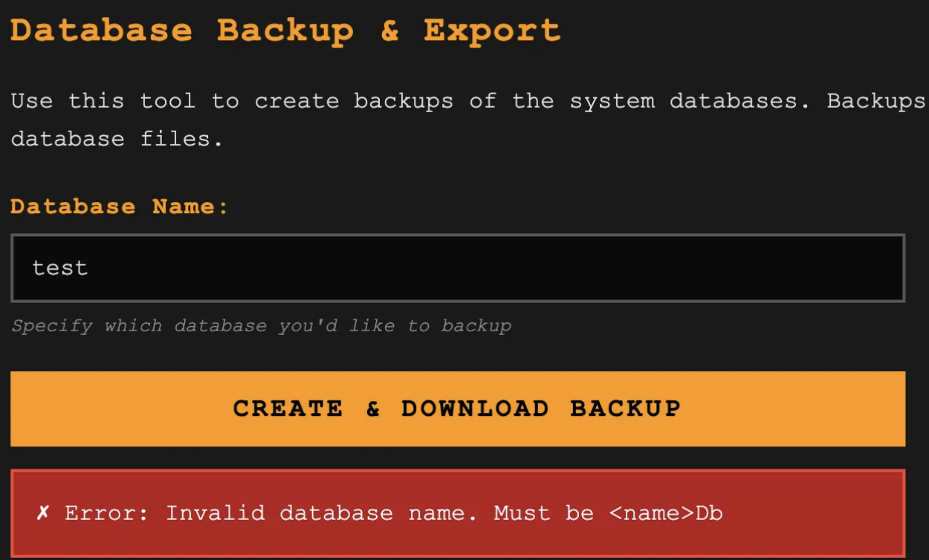The image size is (929, 560).
Task: Click the word "Specify" in the hint text
Action: (52, 326)
